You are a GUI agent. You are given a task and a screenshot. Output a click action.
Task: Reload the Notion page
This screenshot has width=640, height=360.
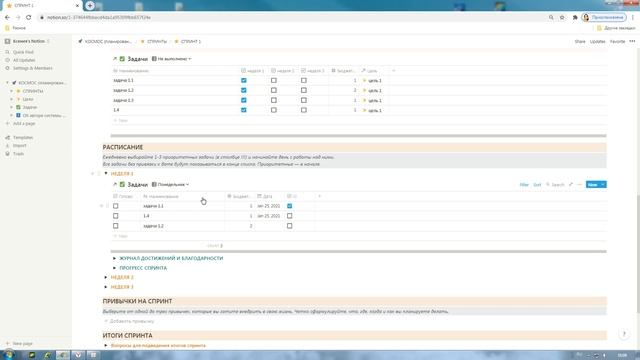(x=29, y=18)
